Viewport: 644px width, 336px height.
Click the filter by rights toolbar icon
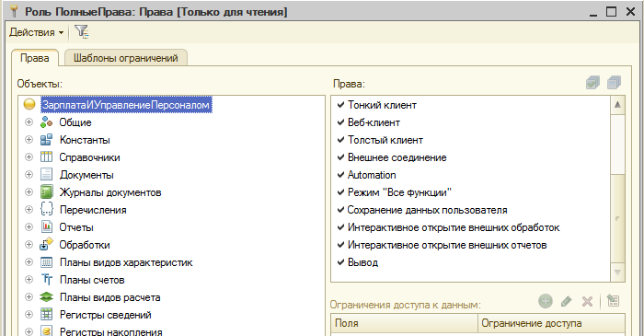[x=81, y=31]
